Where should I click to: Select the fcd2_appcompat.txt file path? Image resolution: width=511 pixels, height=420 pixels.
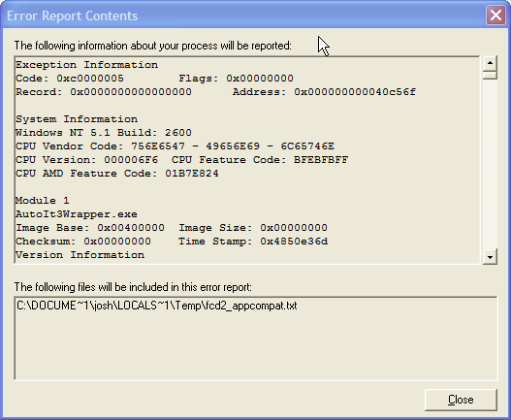tap(157, 306)
